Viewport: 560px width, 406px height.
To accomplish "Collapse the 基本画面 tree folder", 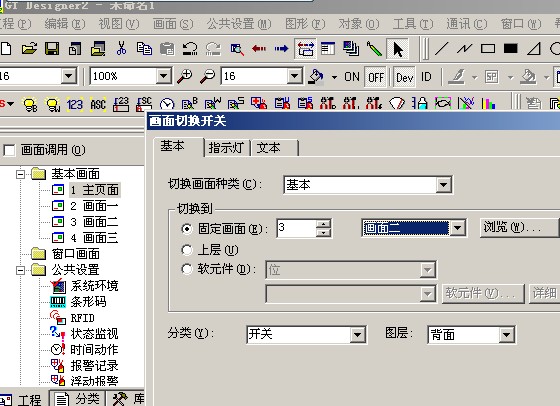I will (21, 174).
